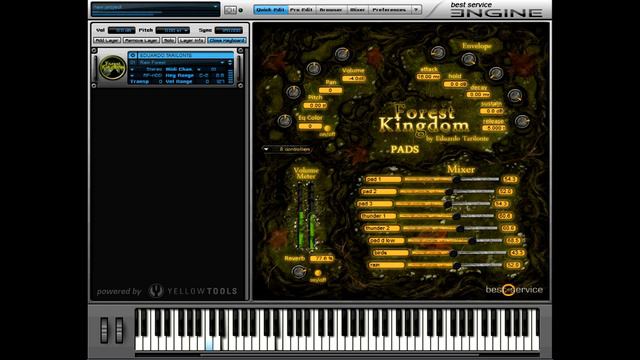Image resolution: width=640 pixels, height=360 pixels.
Task: Click the best service logo link
Action: point(514,289)
